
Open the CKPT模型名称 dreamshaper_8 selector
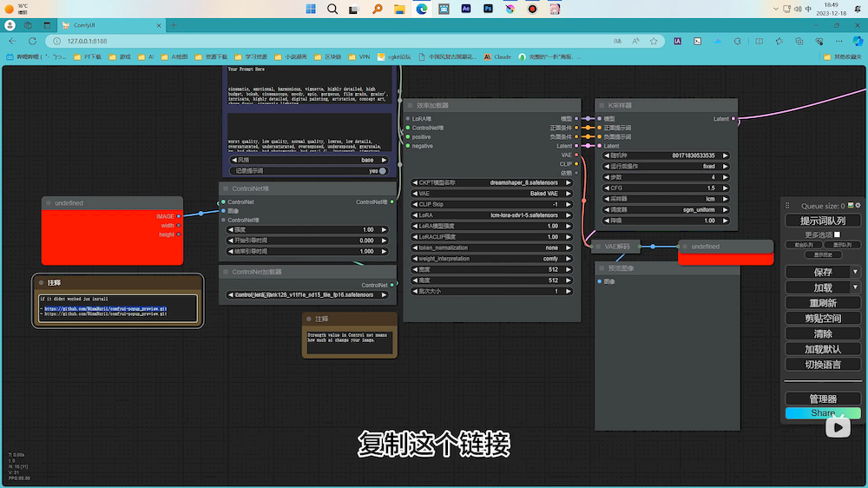pyautogui.click(x=492, y=183)
